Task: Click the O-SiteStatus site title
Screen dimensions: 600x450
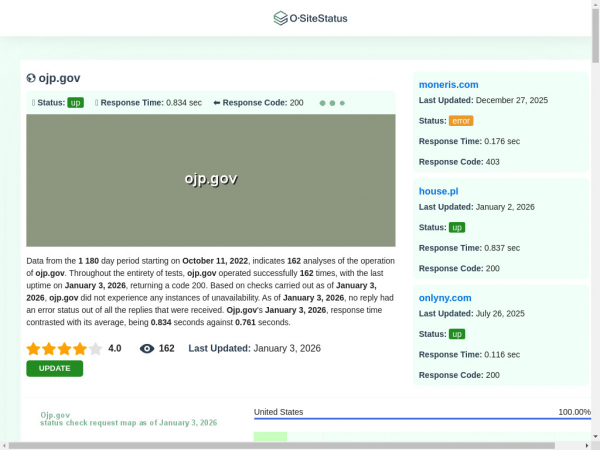Action: (318, 18)
